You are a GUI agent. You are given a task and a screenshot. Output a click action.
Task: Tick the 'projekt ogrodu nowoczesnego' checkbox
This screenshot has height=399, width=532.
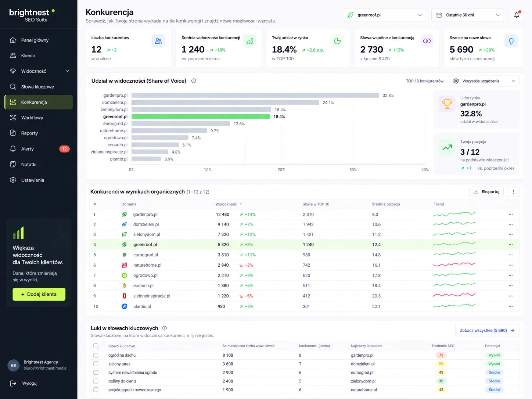(96, 390)
